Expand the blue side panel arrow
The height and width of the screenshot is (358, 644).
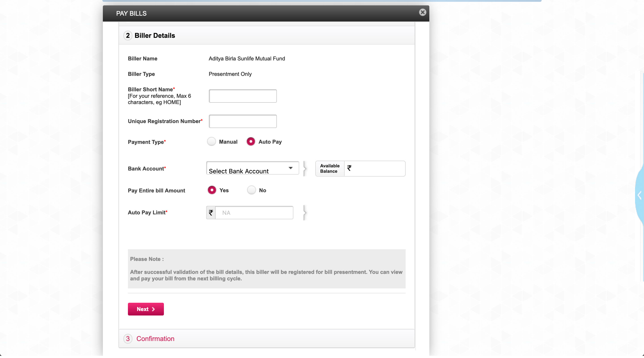(639, 195)
